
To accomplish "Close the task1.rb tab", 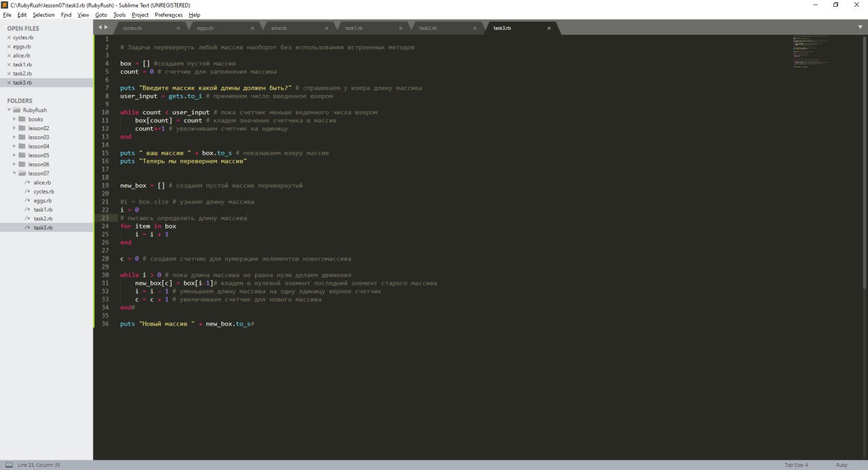I will 400,28.
